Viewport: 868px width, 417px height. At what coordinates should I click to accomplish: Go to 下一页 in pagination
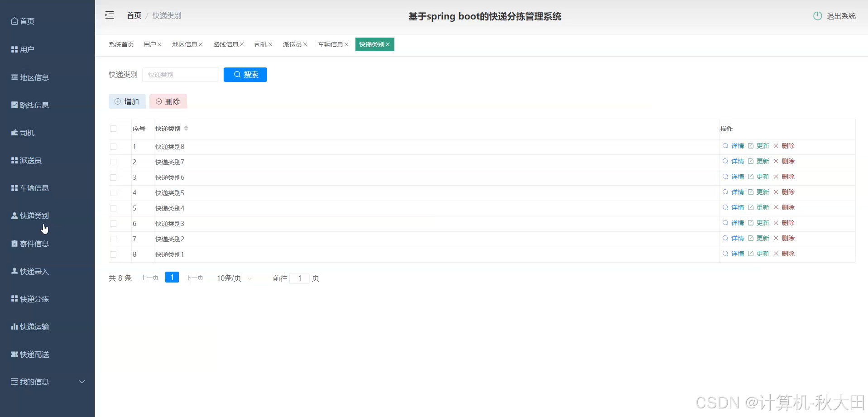coord(194,278)
